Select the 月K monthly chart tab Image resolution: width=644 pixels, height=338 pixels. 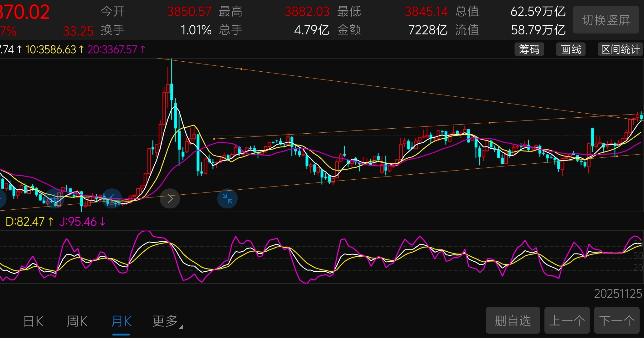(x=121, y=321)
